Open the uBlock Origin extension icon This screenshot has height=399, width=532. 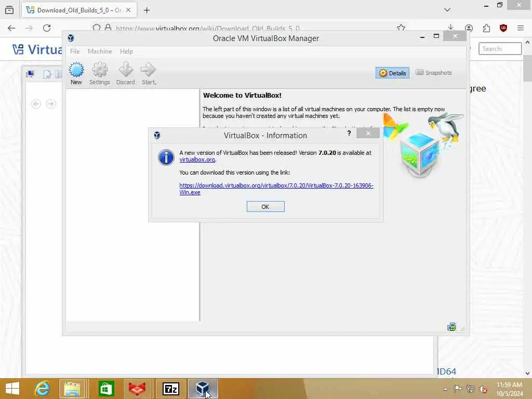pos(503,28)
